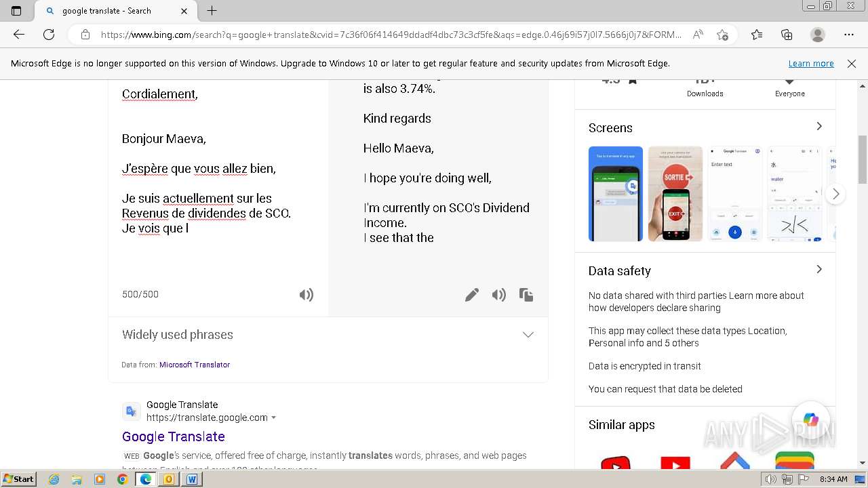Open Action Center flag tray icon
This screenshot has height=488, width=868.
(x=804, y=479)
